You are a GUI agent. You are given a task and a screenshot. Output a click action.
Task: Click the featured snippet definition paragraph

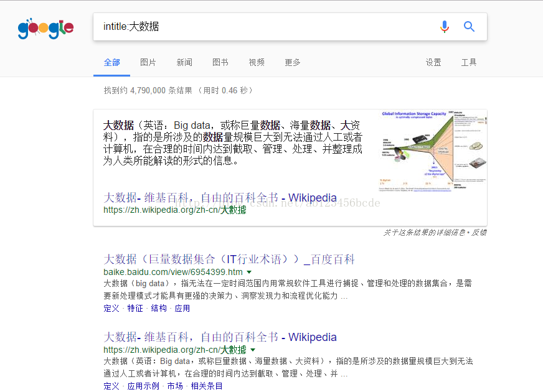click(x=233, y=143)
